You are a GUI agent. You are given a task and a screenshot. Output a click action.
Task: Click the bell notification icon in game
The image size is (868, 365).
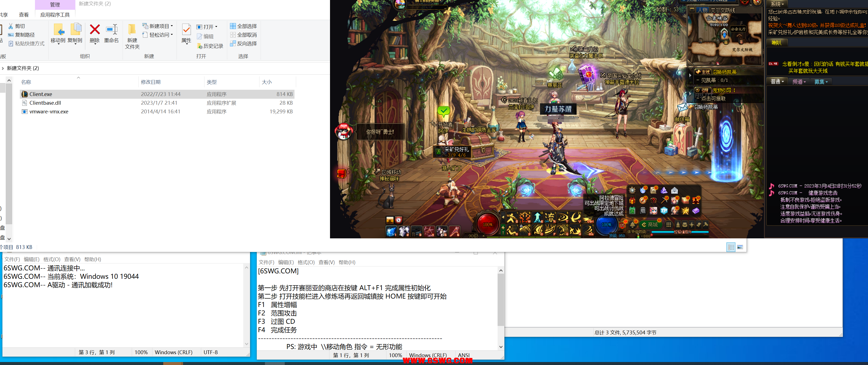pyautogui.click(x=632, y=225)
